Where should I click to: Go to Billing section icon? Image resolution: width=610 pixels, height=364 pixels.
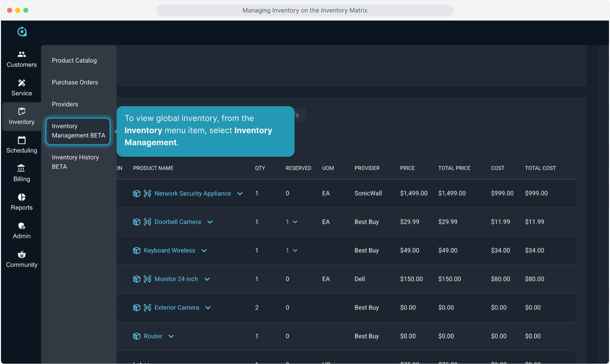coord(22,169)
